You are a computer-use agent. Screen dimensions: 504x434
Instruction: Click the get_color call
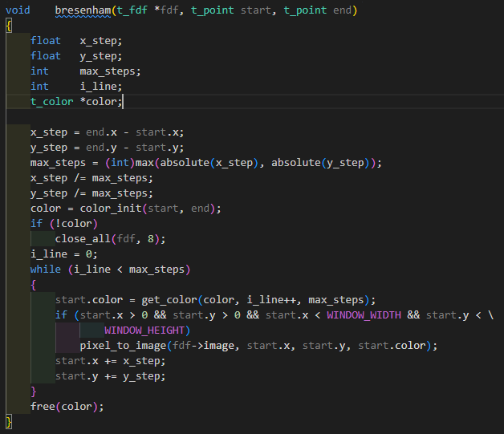[x=258, y=300]
